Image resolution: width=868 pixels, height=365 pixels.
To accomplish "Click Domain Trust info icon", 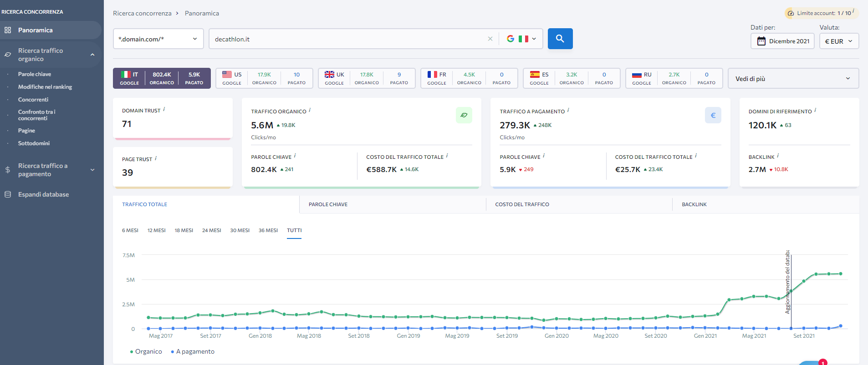I will [164, 109].
